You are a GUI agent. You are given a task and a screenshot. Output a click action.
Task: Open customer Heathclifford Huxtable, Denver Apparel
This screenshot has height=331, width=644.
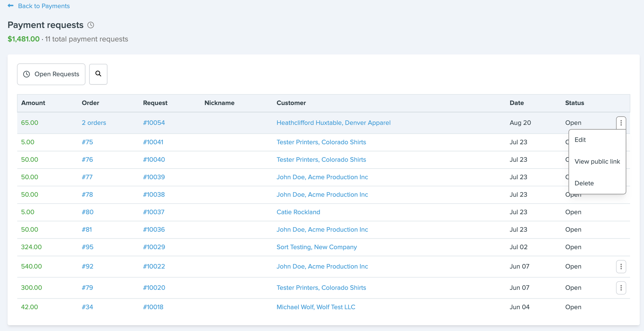pos(333,123)
